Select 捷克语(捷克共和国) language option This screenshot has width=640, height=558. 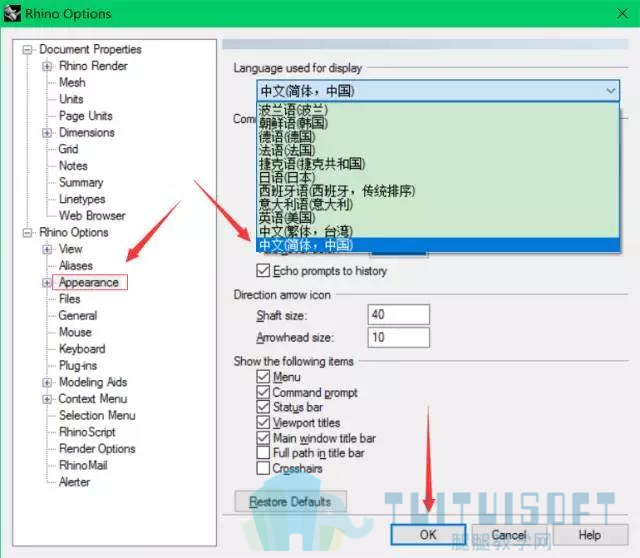point(438,164)
